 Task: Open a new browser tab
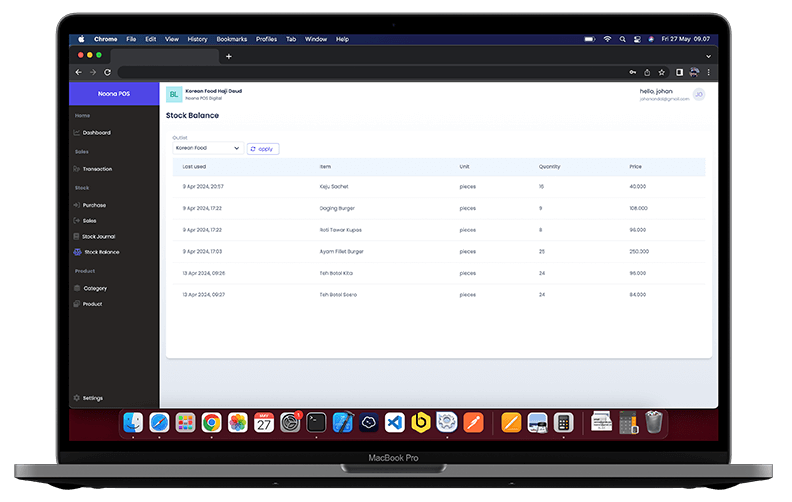229,56
